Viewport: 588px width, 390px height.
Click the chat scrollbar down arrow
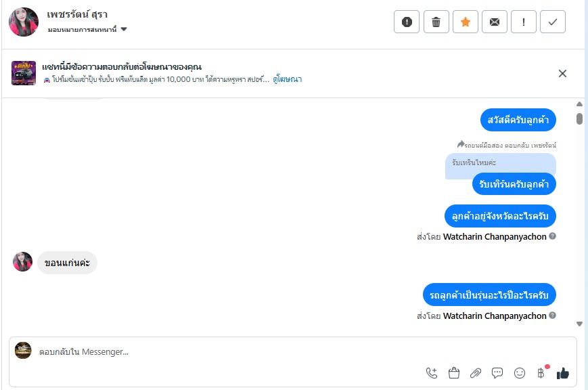pyautogui.click(x=579, y=324)
